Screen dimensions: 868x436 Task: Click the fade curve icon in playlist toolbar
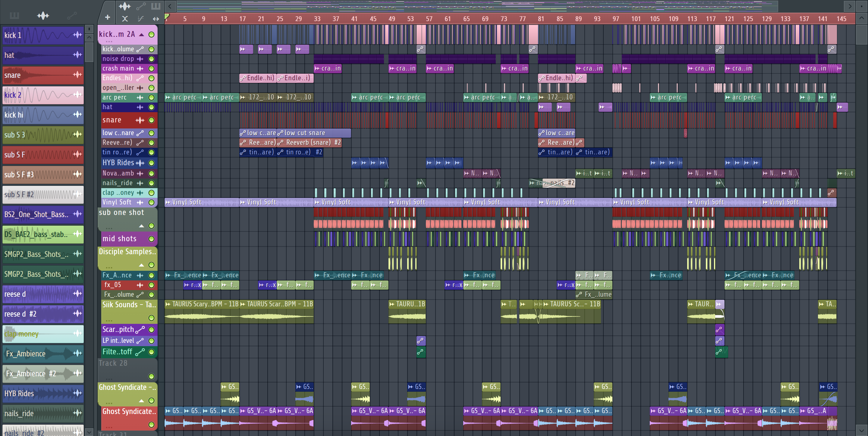[x=140, y=19]
